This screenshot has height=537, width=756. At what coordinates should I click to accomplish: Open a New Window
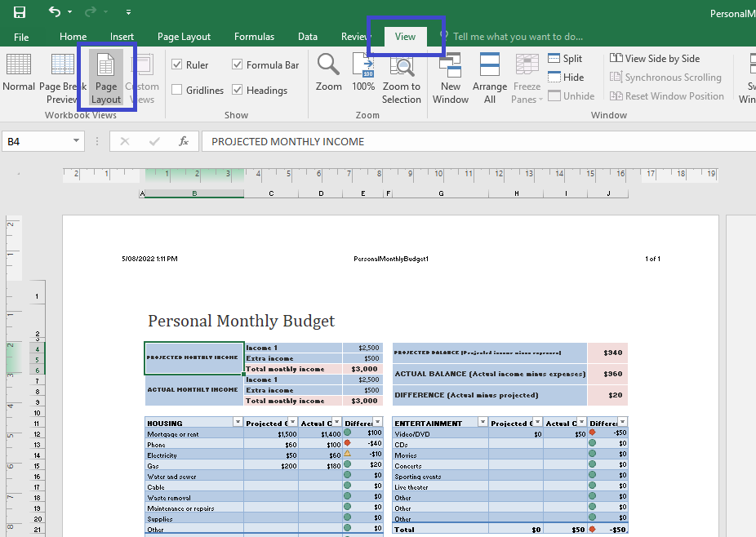451,78
